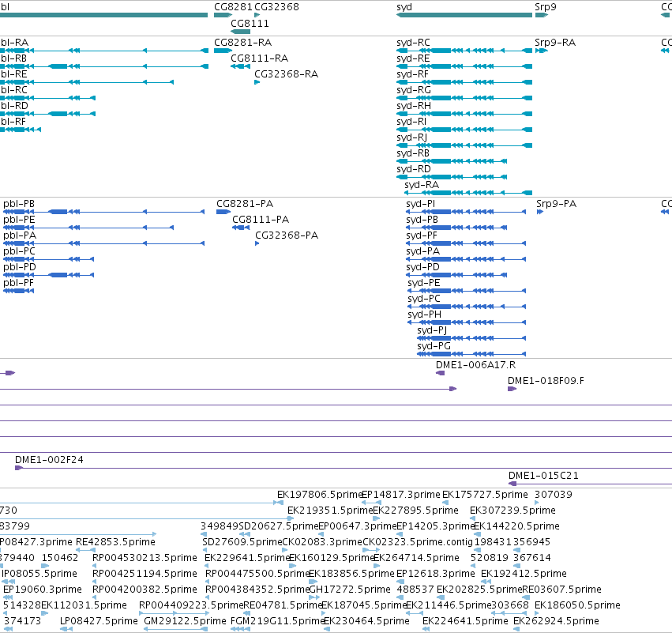Click protein label syd-PG
Screen dimensions: 672x633
434,346
